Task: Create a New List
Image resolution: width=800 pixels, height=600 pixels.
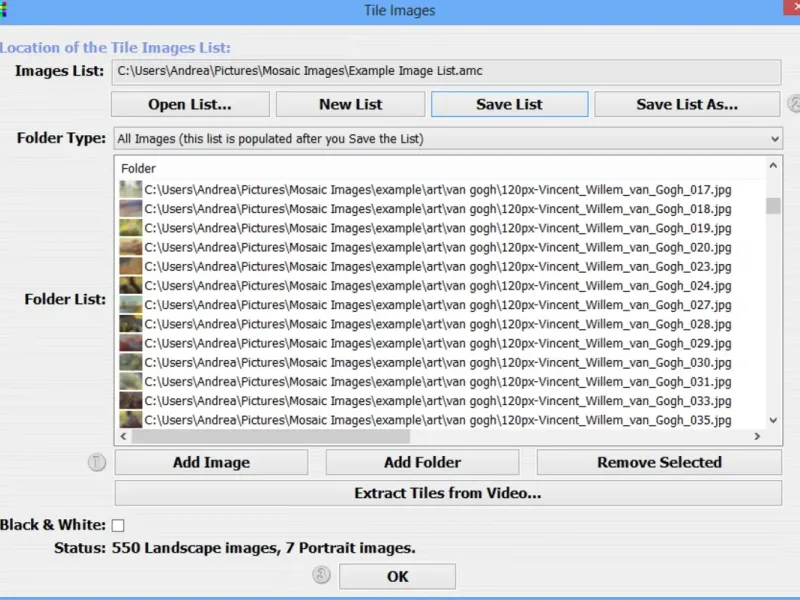Action: click(x=351, y=104)
